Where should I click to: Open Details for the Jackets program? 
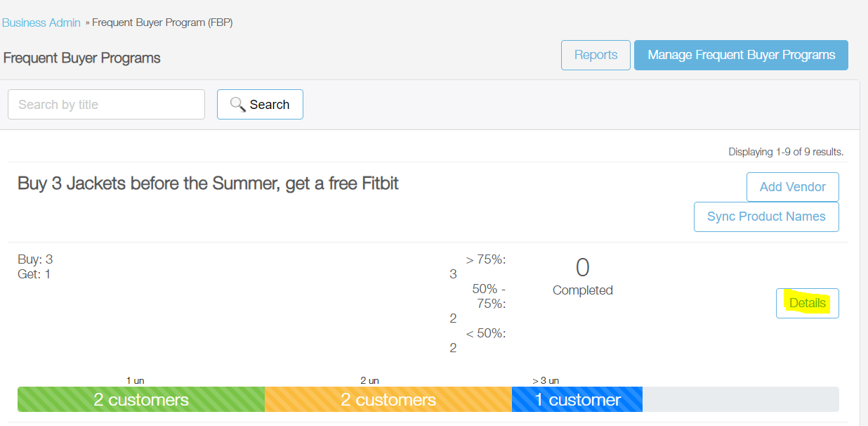tap(807, 303)
